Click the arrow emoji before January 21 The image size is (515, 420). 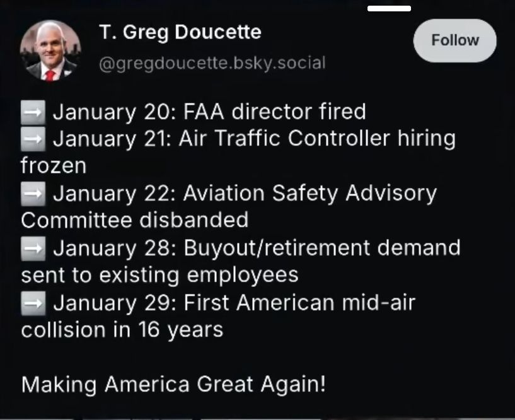[x=33, y=139]
